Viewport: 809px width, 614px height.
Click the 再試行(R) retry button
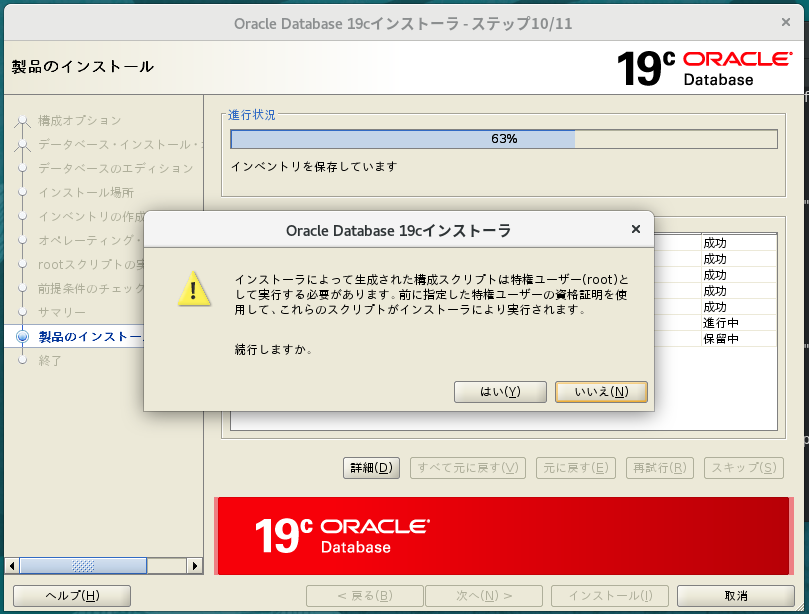[x=660, y=468]
